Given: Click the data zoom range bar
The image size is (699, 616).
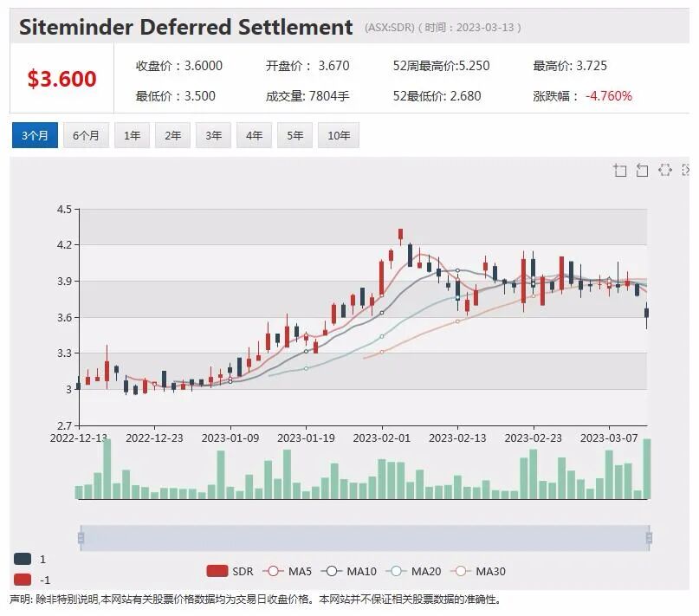Looking at the screenshot, I should pos(365,537).
